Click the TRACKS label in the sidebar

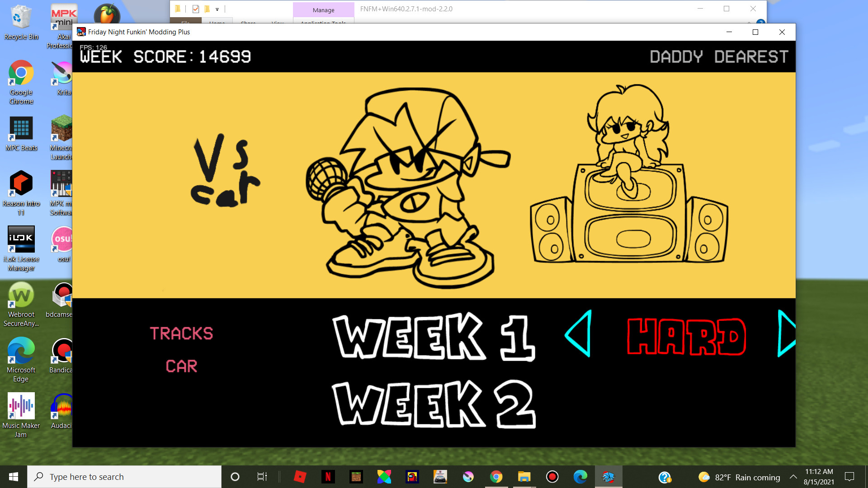coord(181,333)
